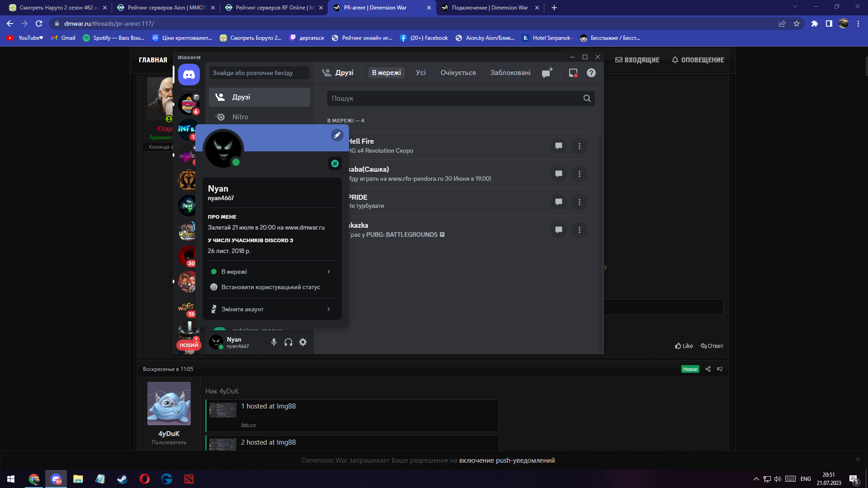
Task: Open the Windows Start menu
Action: 11,479
